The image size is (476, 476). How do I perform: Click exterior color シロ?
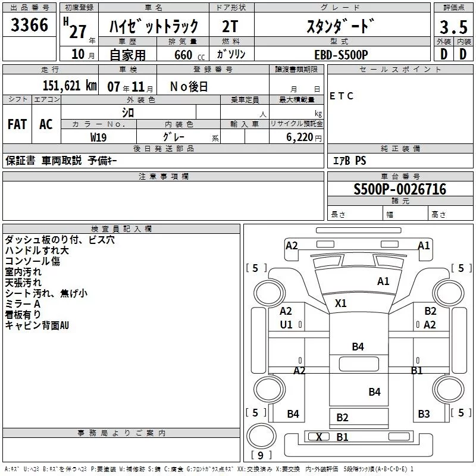click(128, 113)
